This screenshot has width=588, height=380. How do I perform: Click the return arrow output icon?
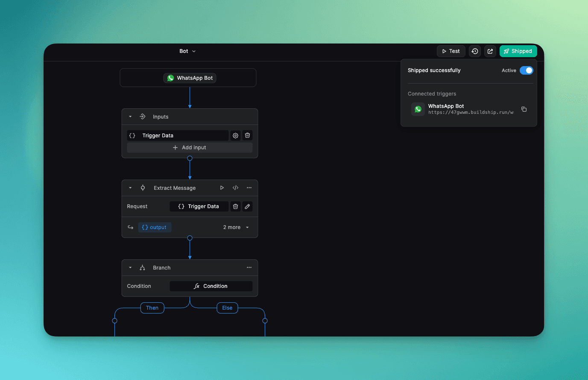pyautogui.click(x=131, y=227)
